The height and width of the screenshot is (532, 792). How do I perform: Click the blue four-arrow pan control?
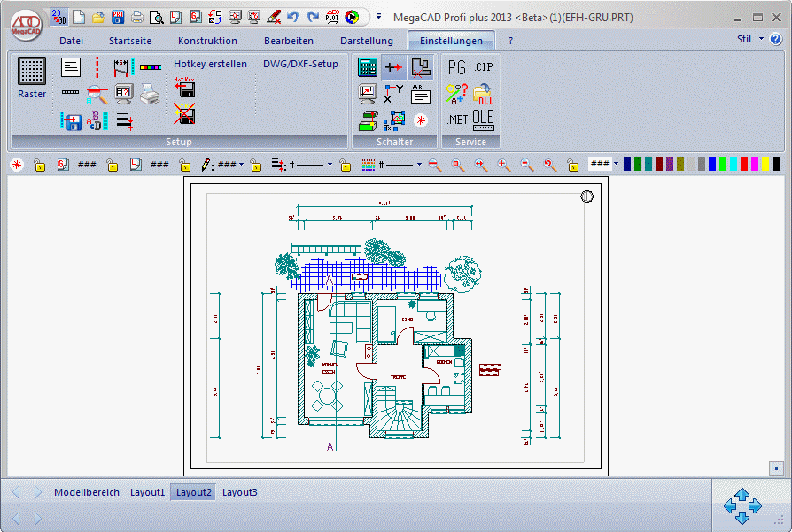coord(742,505)
